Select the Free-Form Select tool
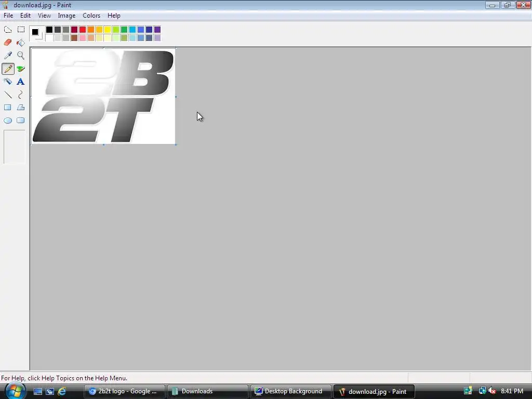 8,30
